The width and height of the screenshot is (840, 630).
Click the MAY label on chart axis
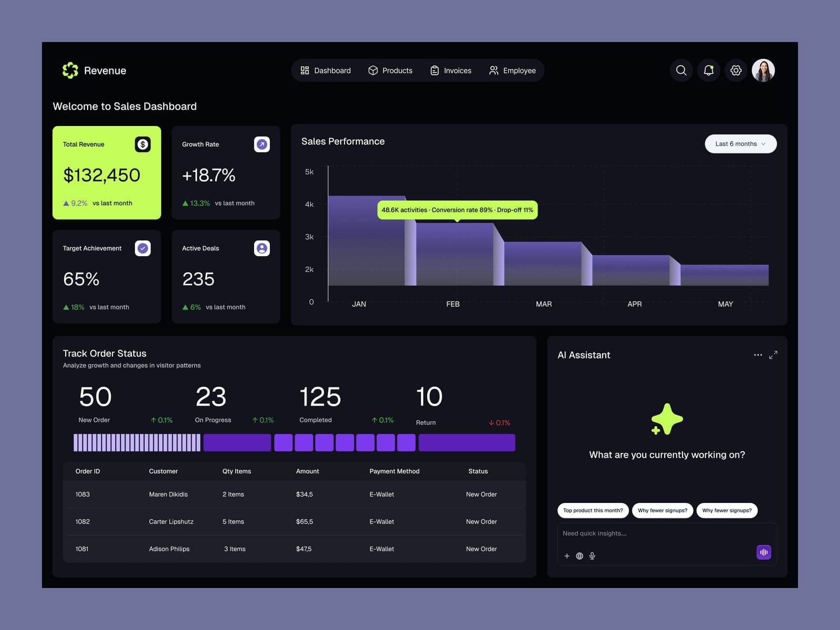click(x=726, y=304)
